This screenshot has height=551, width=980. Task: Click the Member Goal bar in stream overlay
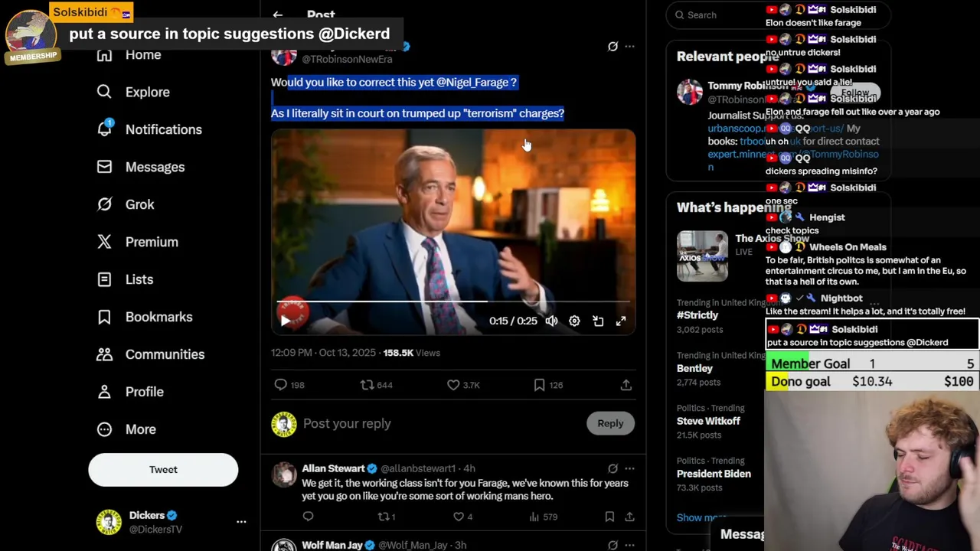[x=872, y=364]
